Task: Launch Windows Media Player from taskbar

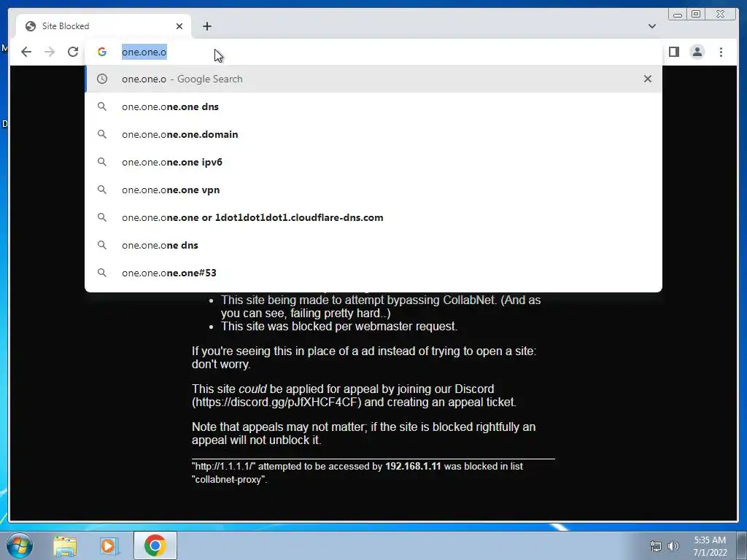Action: click(109, 546)
